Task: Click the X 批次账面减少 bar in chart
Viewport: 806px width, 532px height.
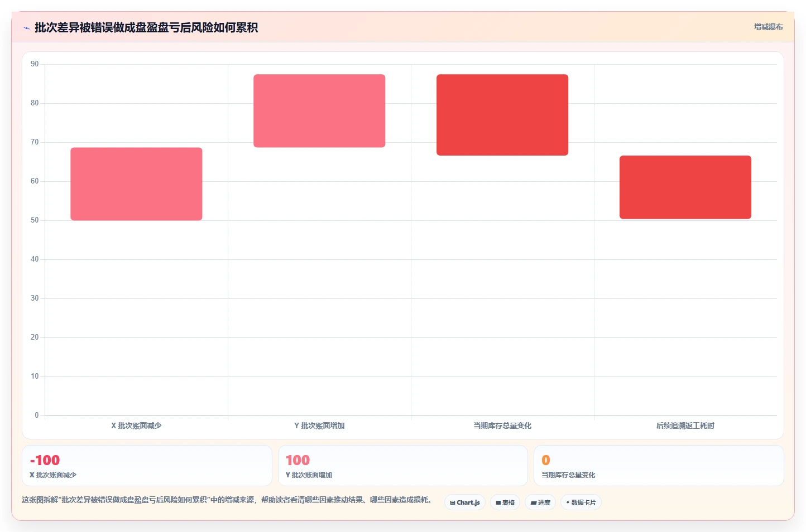Action: pos(136,184)
